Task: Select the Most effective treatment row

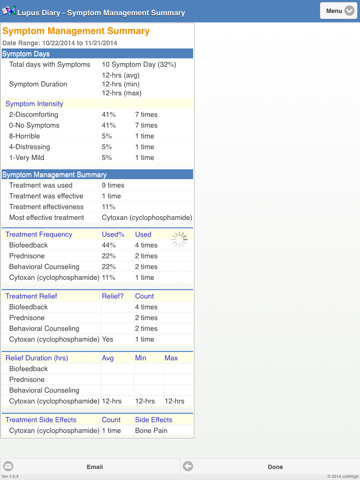Action: [x=97, y=217]
